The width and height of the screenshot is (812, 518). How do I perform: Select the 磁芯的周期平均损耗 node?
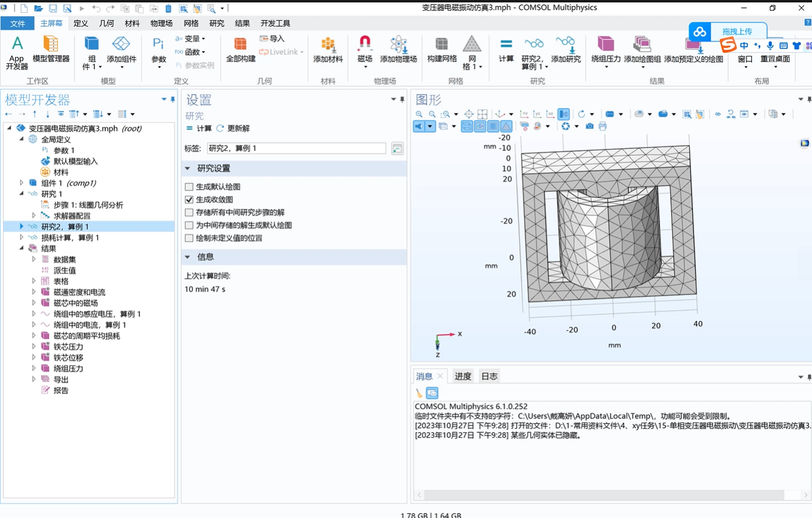[x=86, y=336]
